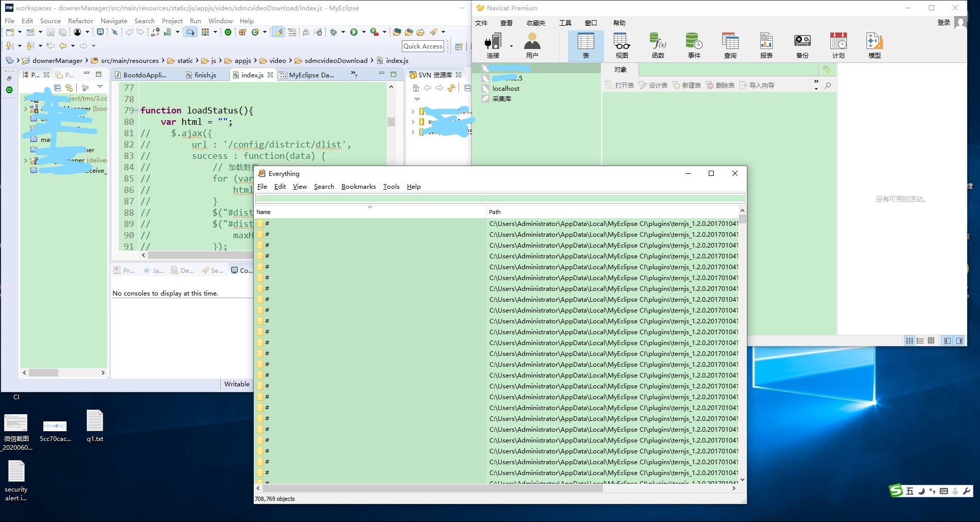Open the Navicat 报表 (Report) section

coord(766,45)
